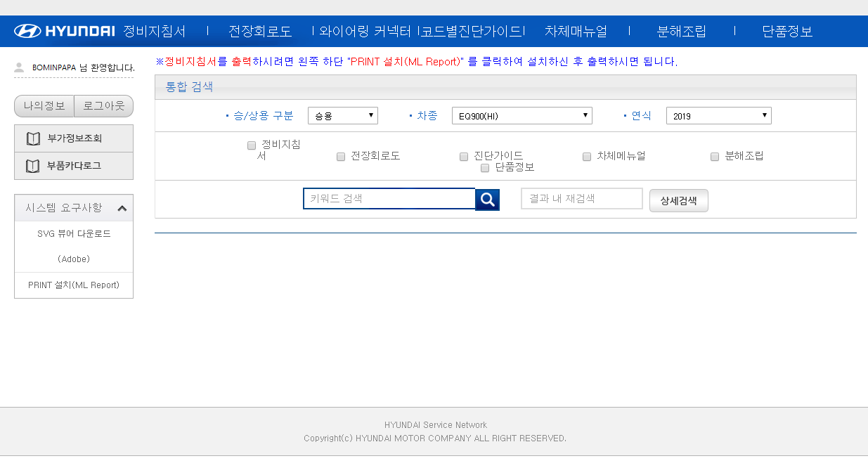Open 전장회로도 in the top menu

pos(260,31)
